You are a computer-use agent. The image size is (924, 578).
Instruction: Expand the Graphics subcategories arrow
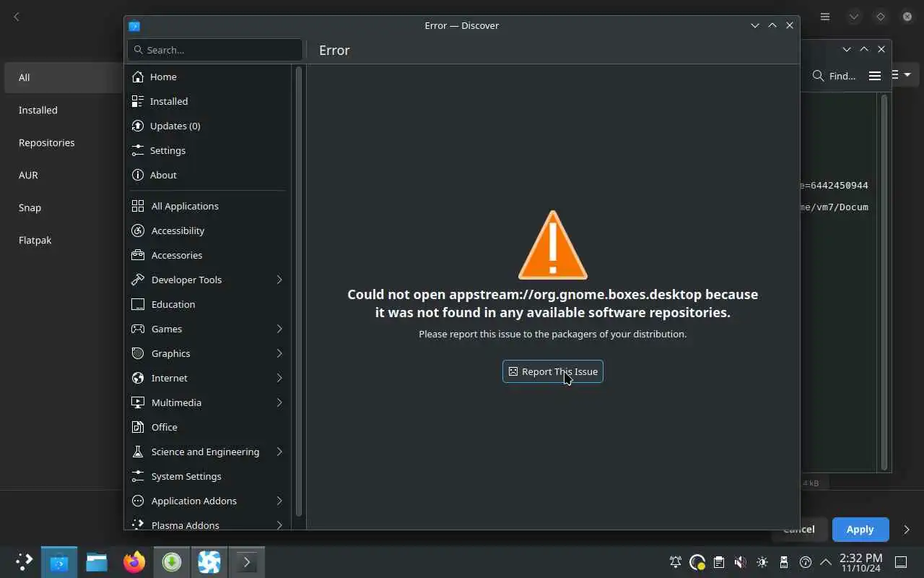click(x=279, y=353)
